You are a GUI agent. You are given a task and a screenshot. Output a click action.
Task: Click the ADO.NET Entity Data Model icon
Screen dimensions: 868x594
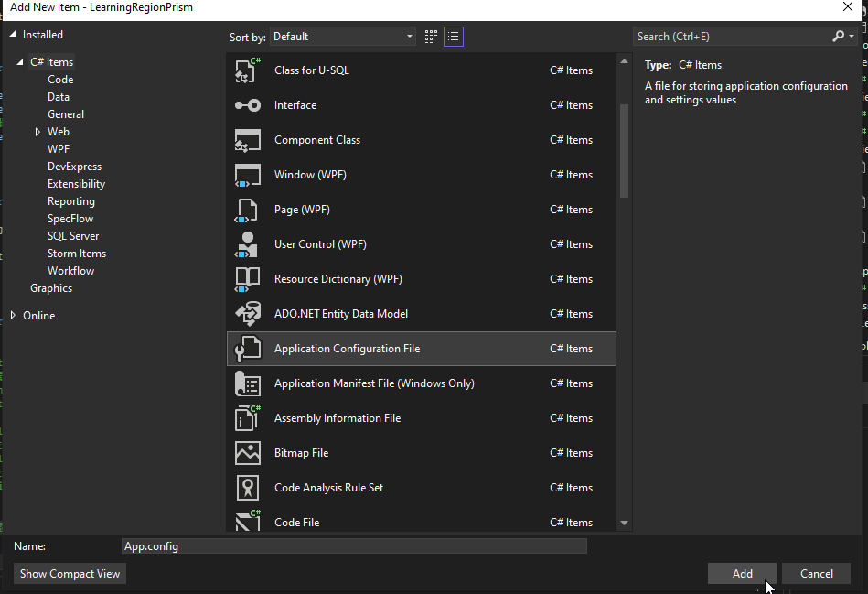(x=248, y=314)
